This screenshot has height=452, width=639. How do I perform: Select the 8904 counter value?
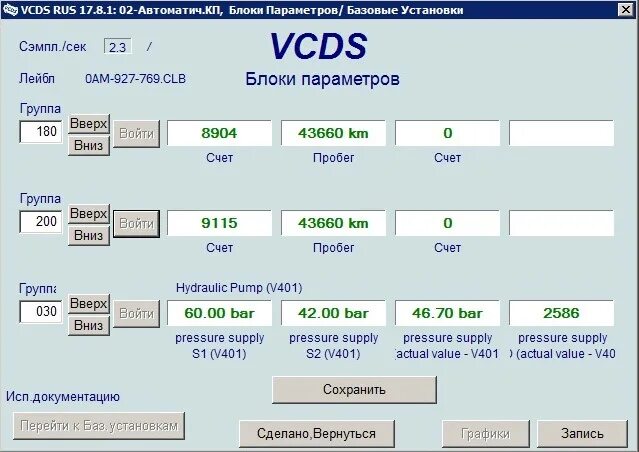219,133
